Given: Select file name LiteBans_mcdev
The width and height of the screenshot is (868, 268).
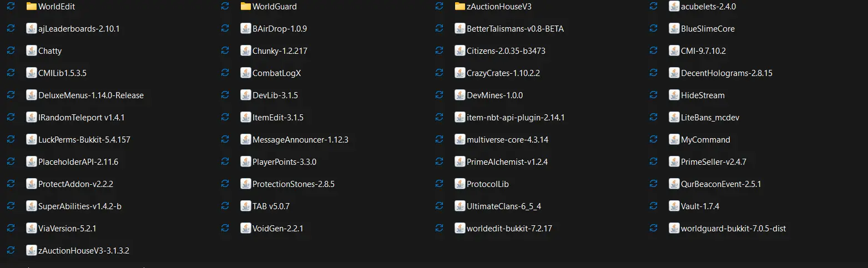Looking at the screenshot, I should click(710, 118).
